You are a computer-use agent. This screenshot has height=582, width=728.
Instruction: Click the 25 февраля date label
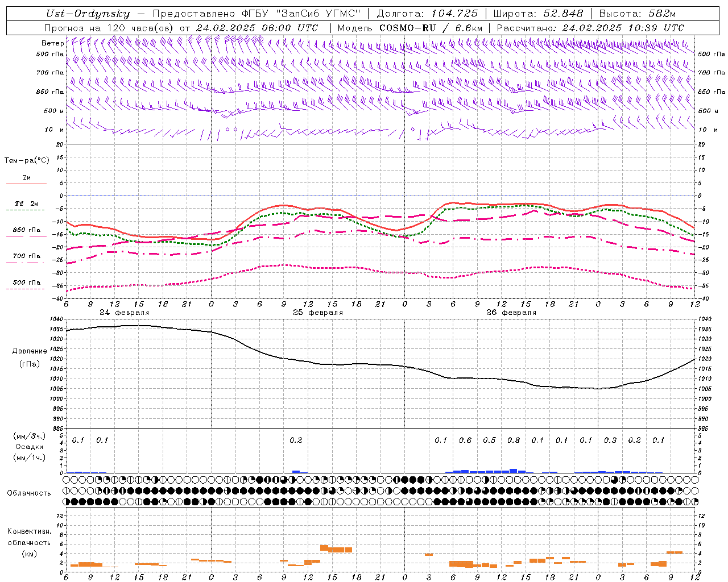[x=318, y=313]
